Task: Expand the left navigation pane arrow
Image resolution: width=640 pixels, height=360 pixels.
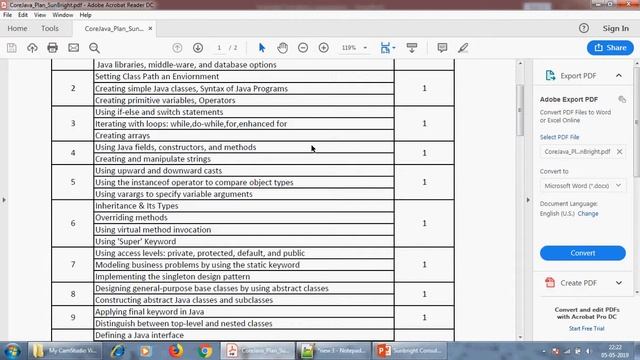Action: click(4, 200)
